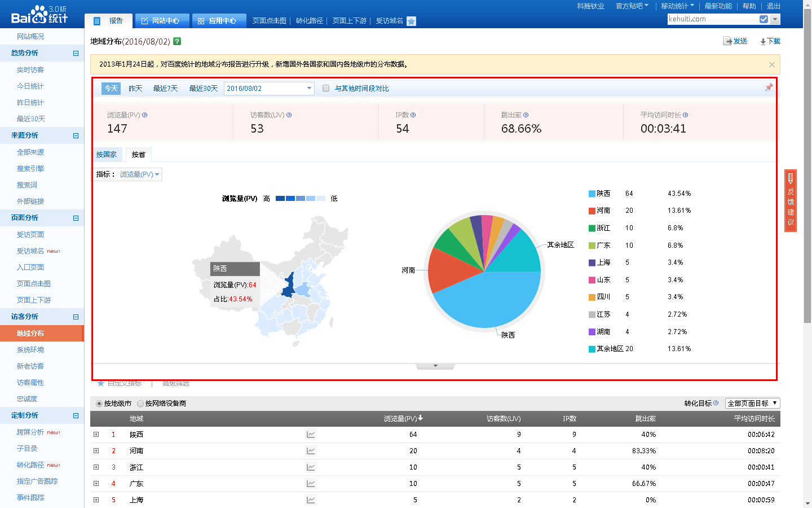This screenshot has height=508, width=812.
Task: Click the help icon beside 跳出率
Action: click(526, 115)
